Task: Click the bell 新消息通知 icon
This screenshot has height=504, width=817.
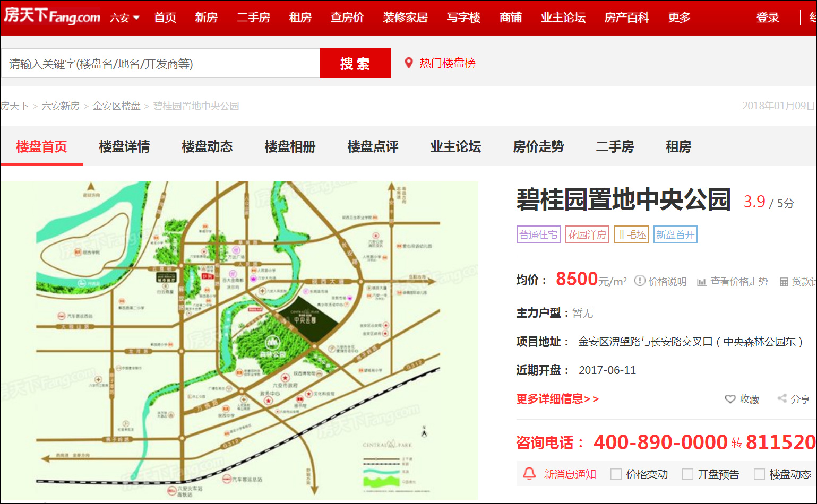Action: [529, 473]
